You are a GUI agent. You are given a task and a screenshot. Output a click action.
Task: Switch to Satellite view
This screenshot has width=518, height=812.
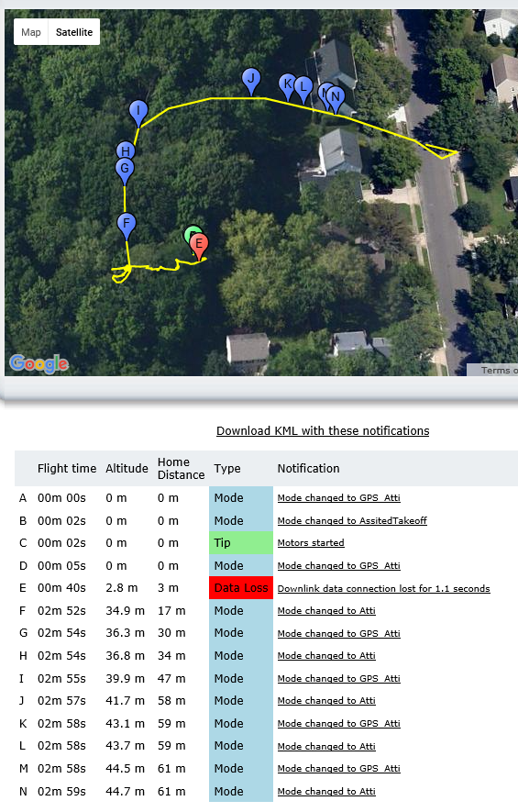click(x=74, y=32)
